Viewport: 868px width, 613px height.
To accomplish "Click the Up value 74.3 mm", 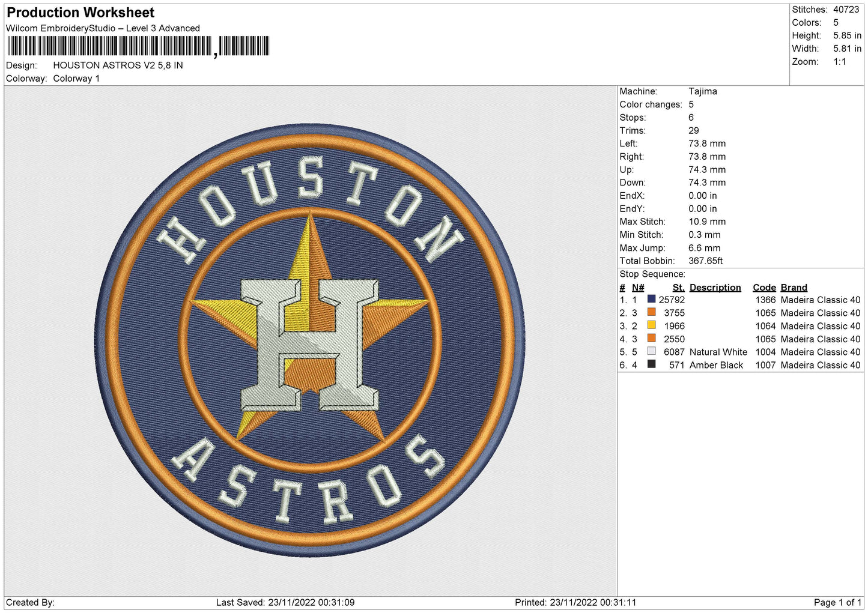I will (x=706, y=170).
